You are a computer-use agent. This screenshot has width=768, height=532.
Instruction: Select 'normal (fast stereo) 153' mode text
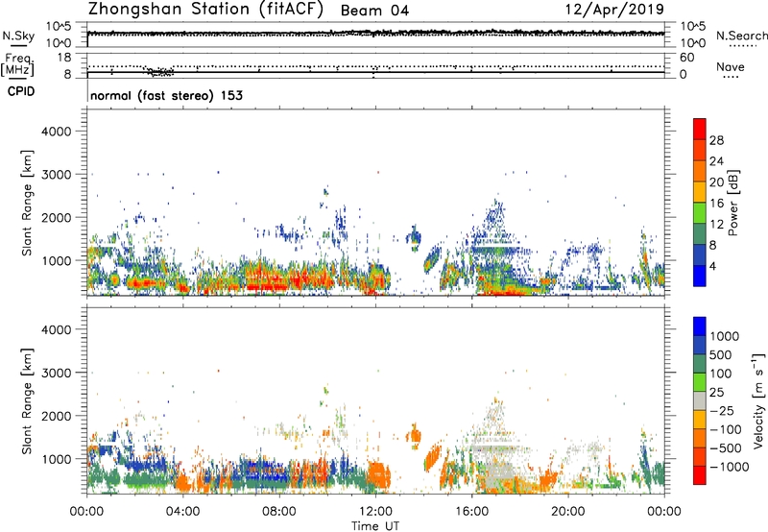tap(166, 95)
